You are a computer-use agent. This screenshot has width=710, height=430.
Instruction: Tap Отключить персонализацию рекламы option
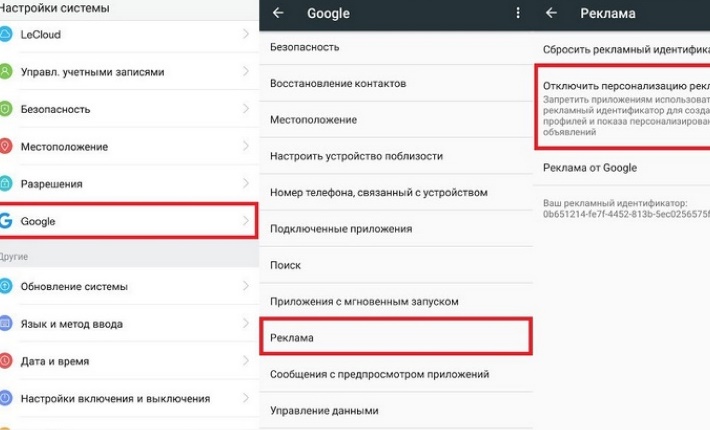click(623, 107)
